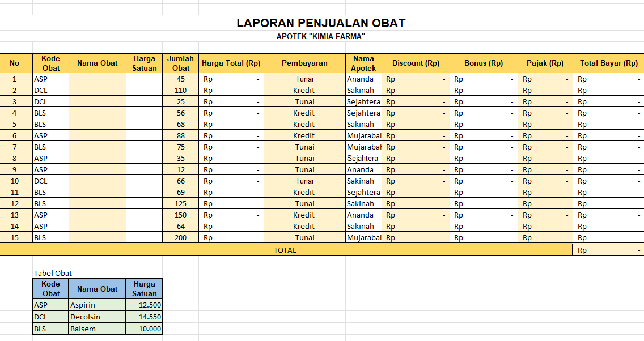Select the DCL code in row 2
644x341 pixels.
50,90
